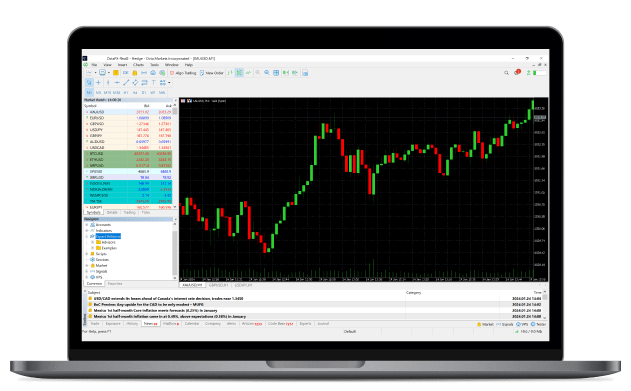Open the search magnifier in toolbar
Screen dimensions: 631x391
coord(506,73)
